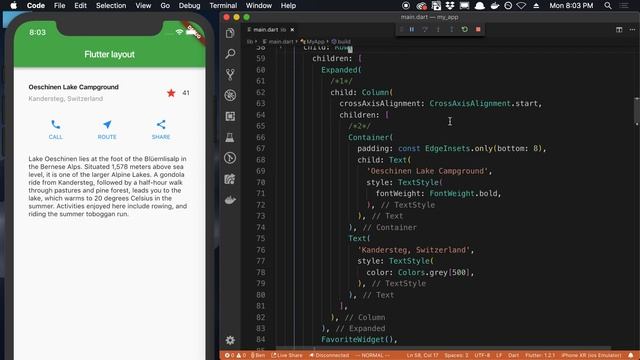This screenshot has height=360, width=640.
Task: Open the Manage gear at the activity bar bottom
Action: (230, 340)
